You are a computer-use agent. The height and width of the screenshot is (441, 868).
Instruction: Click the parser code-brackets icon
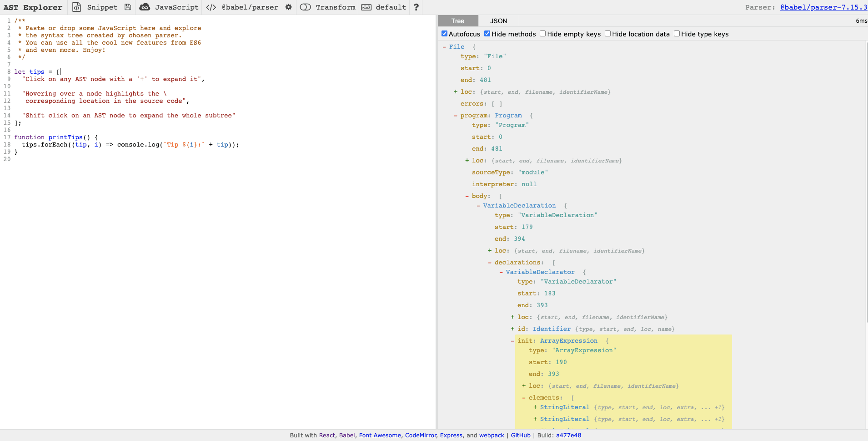pos(211,7)
